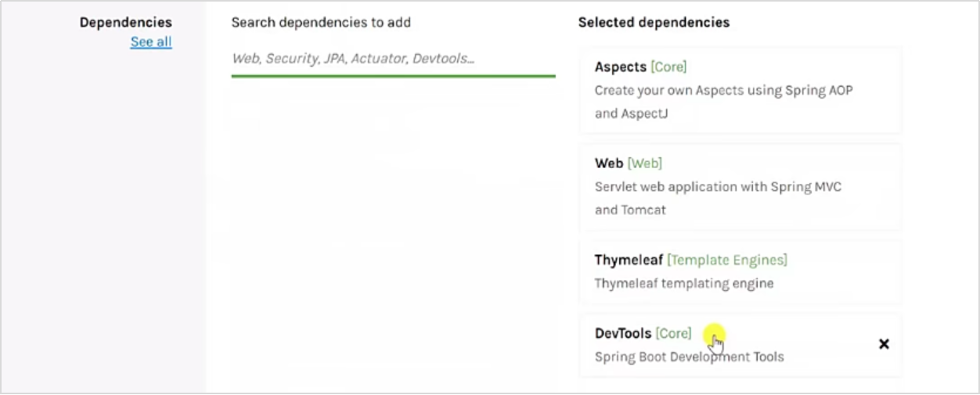Click the "Dependencies" section label

pyautogui.click(x=125, y=23)
